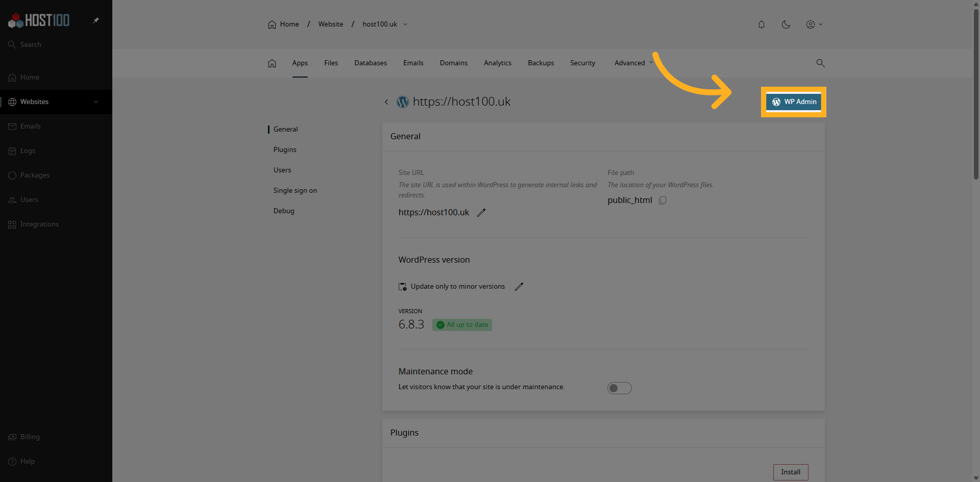Click the Install plugin button

791,472
